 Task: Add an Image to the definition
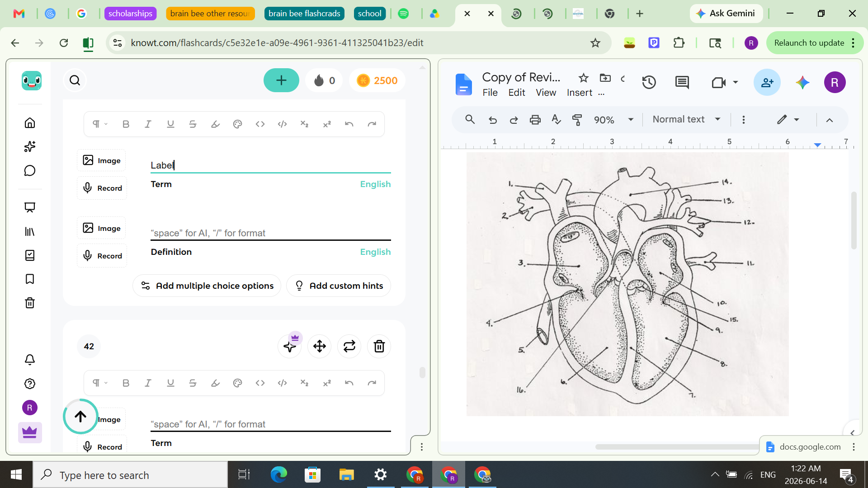(101, 228)
